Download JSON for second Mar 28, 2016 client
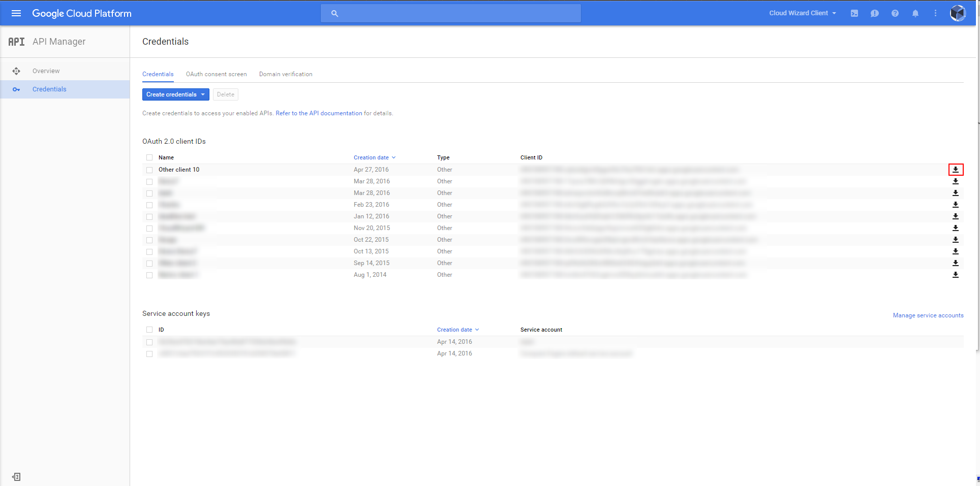This screenshot has width=980, height=486. 956,193
